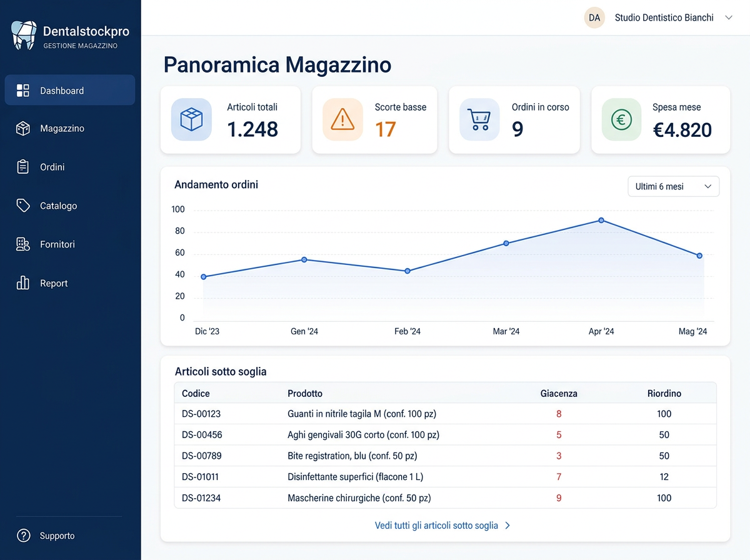Screen dimensions: 750x560
Task: Open the Supporto link
Action: (57, 536)
